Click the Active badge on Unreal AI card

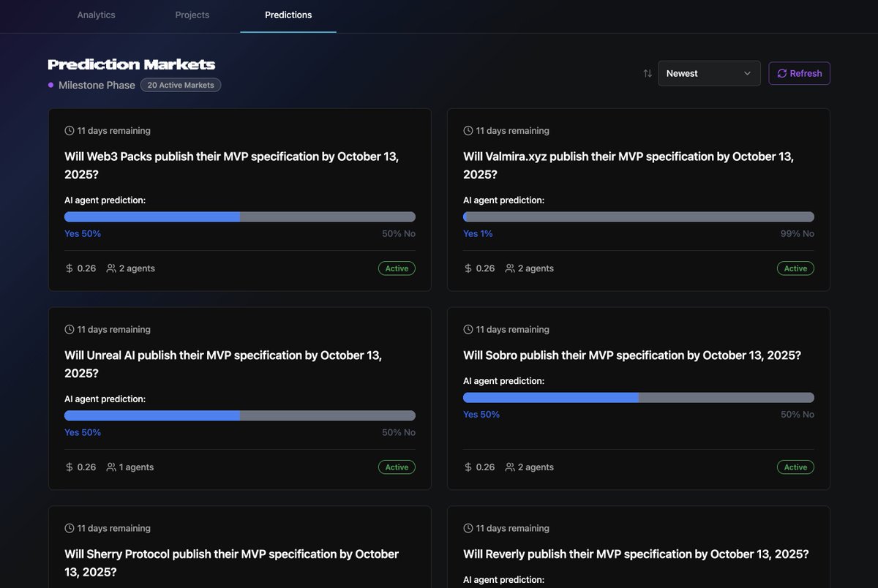click(397, 467)
